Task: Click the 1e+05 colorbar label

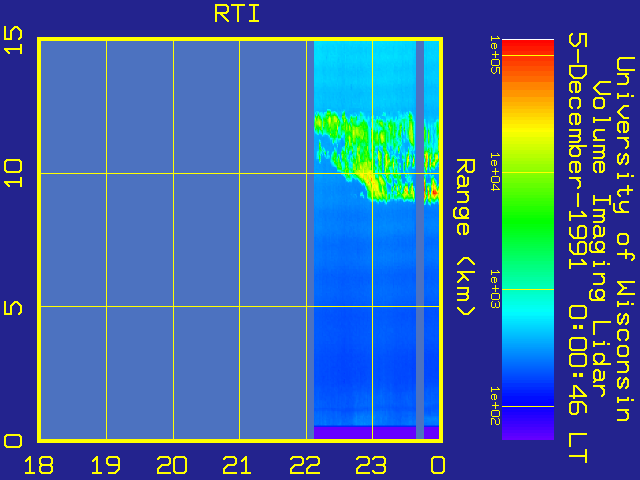Action: [495, 55]
